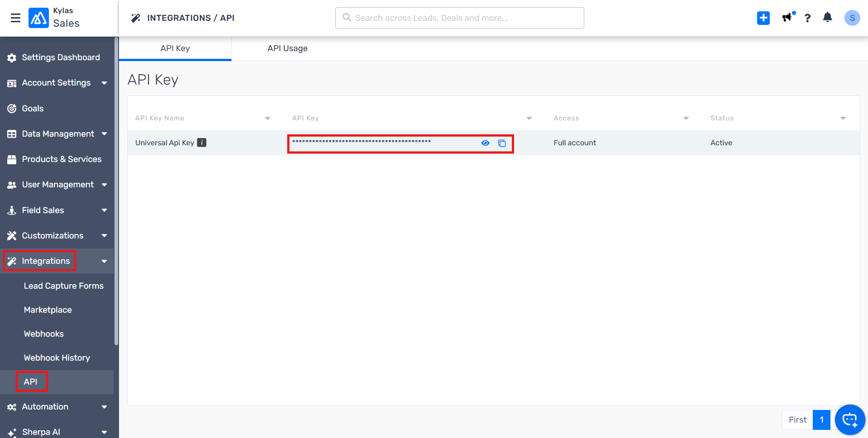Expand the Account Settings menu arrow
This screenshot has height=438, width=868.
click(105, 83)
